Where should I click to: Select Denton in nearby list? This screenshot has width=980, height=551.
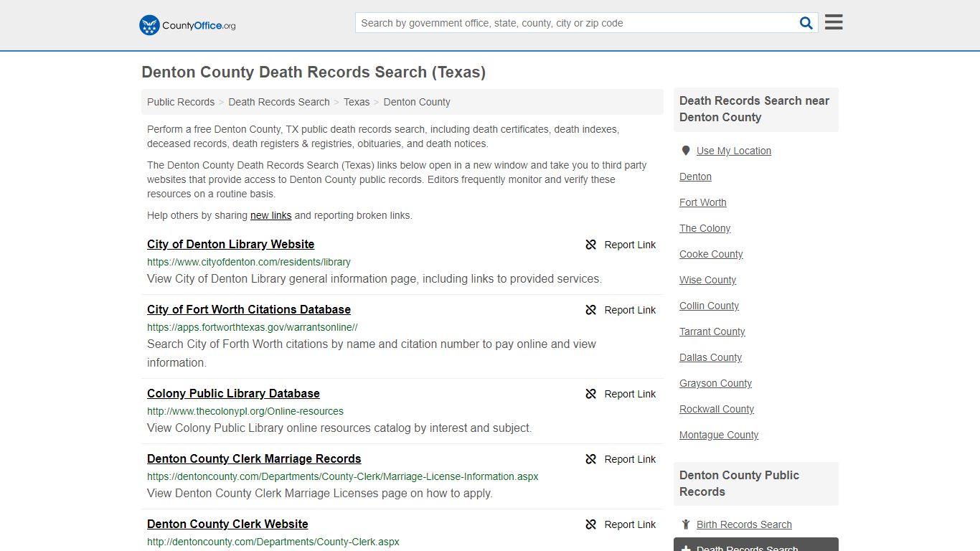pyautogui.click(x=696, y=176)
